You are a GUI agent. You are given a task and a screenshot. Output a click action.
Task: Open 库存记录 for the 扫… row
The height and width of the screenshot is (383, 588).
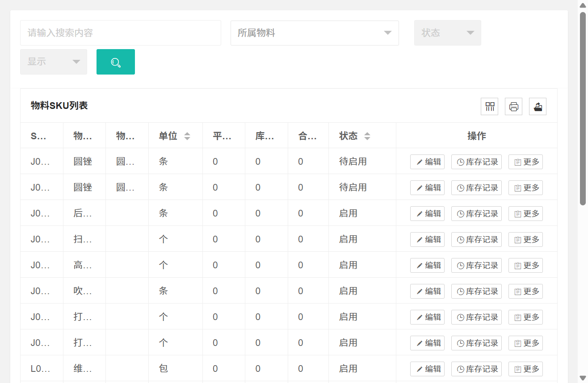[476, 239]
